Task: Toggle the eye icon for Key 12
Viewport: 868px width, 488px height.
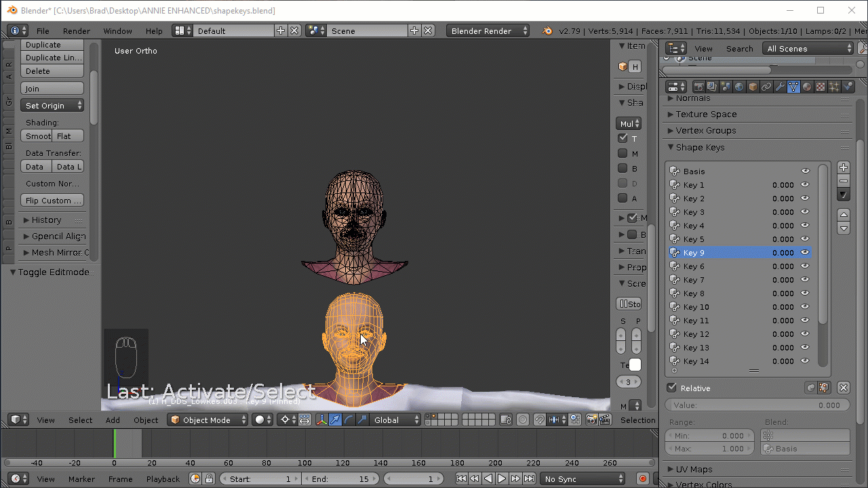Action: click(805, 334)
